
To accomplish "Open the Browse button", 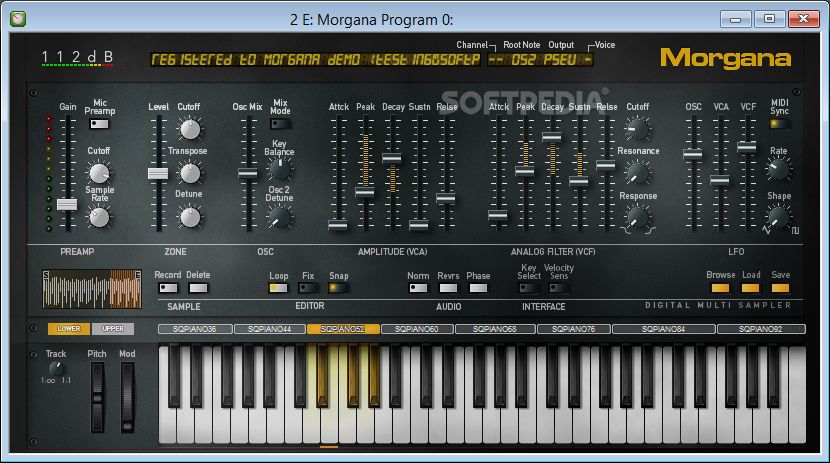I will pos(720,288).
